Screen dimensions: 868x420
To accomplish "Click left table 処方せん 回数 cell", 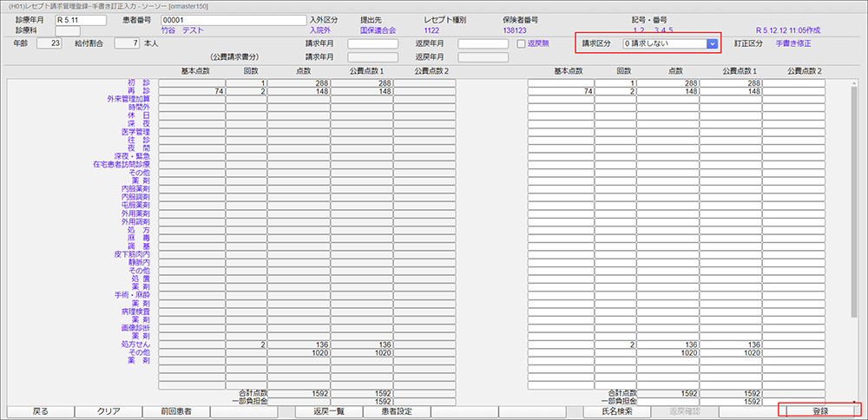I will [245, 345].
